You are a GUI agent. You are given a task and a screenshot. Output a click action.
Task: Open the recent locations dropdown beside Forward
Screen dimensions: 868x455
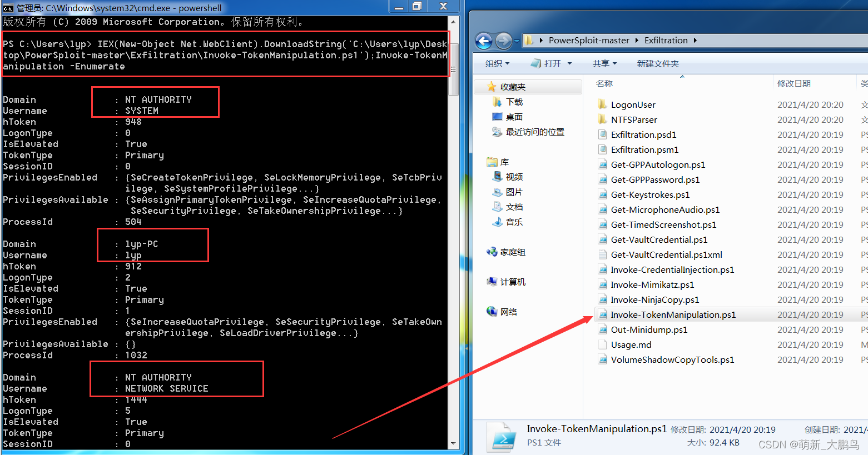coord(517,41)
